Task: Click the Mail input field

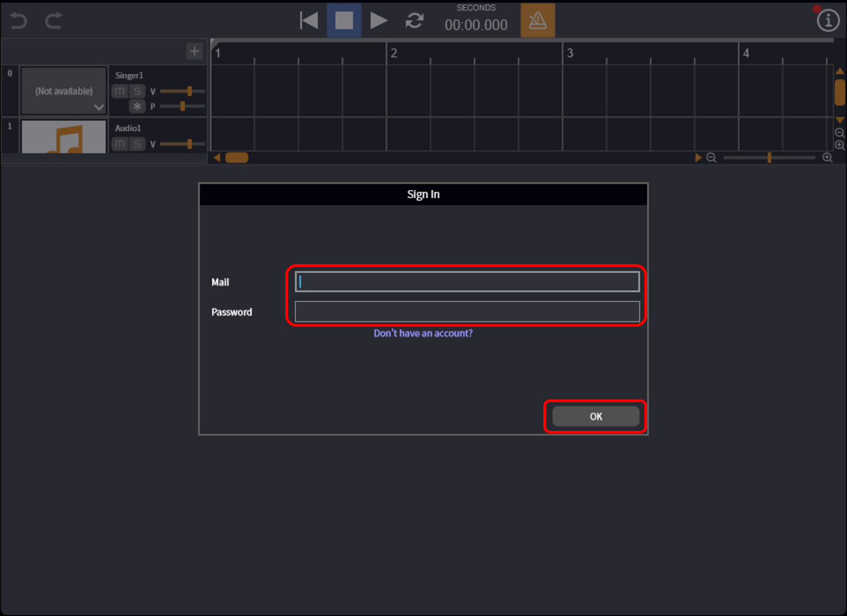Action: (x=467, y=282)
